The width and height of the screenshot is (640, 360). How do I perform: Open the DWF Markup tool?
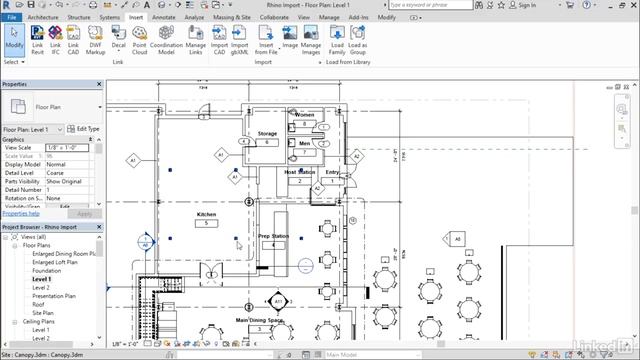(x=95, y=40)
